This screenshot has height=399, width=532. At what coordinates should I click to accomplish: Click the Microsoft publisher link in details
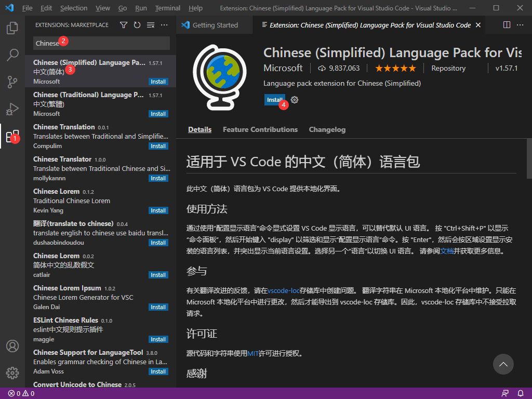[283, 68]
